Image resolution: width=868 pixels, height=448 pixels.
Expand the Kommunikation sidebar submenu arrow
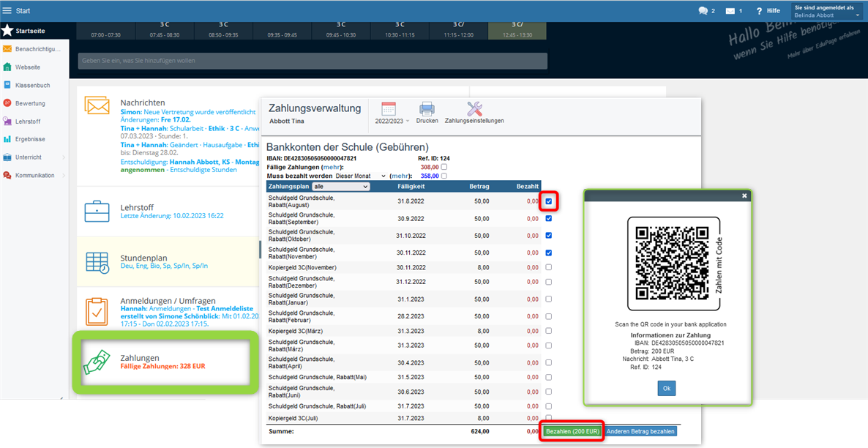click(64, 175)
